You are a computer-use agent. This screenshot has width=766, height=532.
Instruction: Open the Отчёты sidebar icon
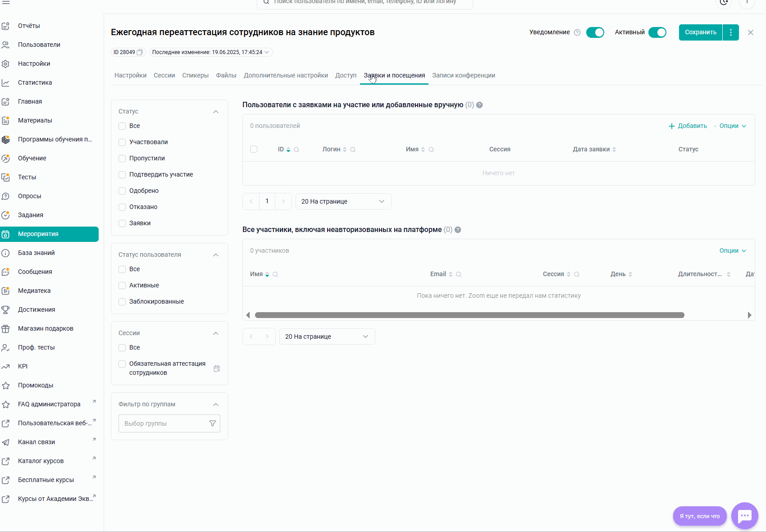pos(5,26)
